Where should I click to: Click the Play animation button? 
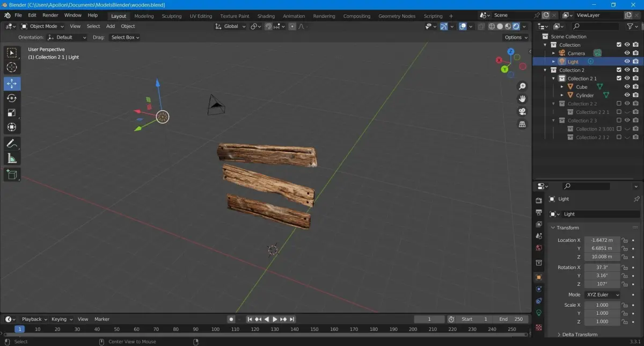click(275, 319)
